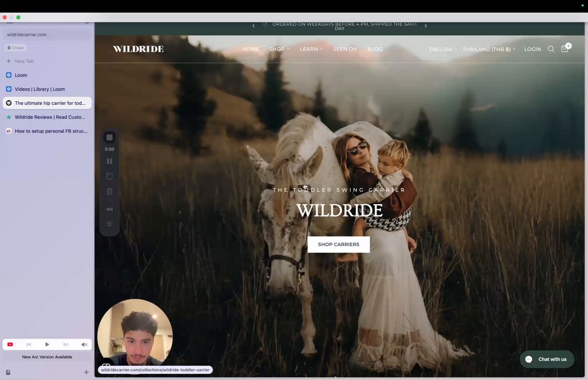Open Loom drawing grid tool

click(x=110, y=224)
